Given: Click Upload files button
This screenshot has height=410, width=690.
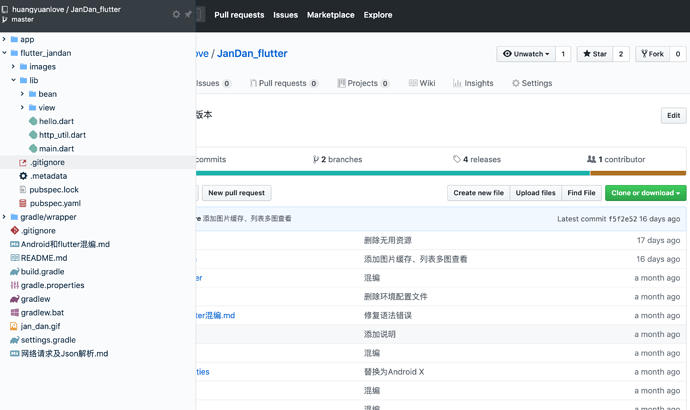Looking at the screenshot, I should coord(536,193).
